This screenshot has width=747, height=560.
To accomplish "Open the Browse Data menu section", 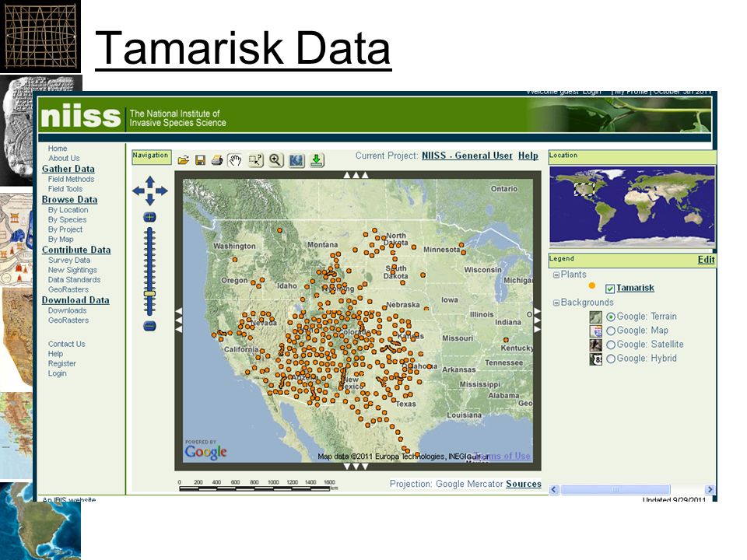I will pos(69,200).
